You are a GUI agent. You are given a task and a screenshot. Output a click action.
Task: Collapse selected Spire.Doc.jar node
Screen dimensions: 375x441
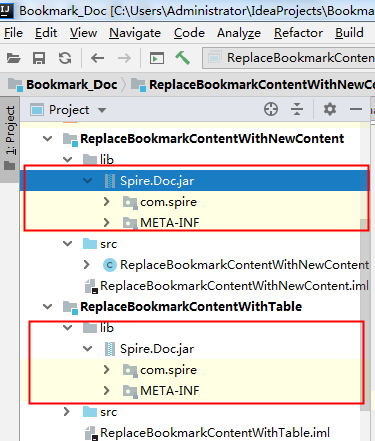point(88,181)
